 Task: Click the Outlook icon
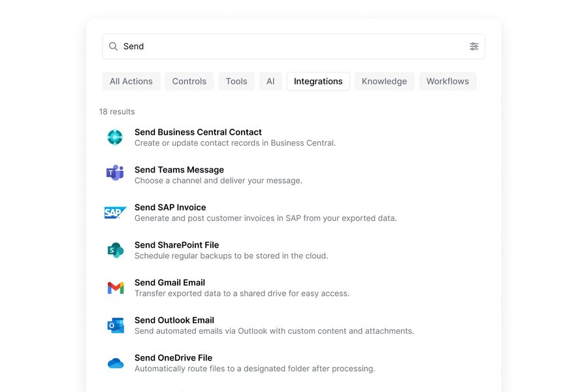click(x=116, y=325)
